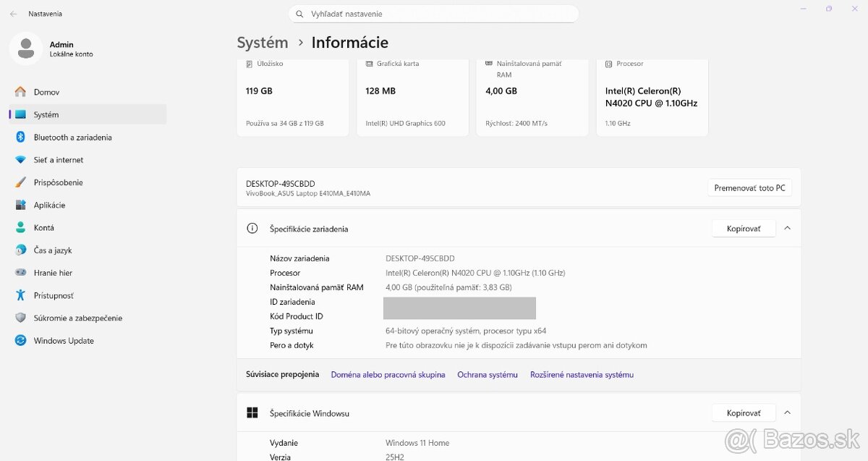Viewport: 868px width, 461px height.
Task: Click Premenovať toto PC
Action: pyautogui.click(x=749, y=187)
